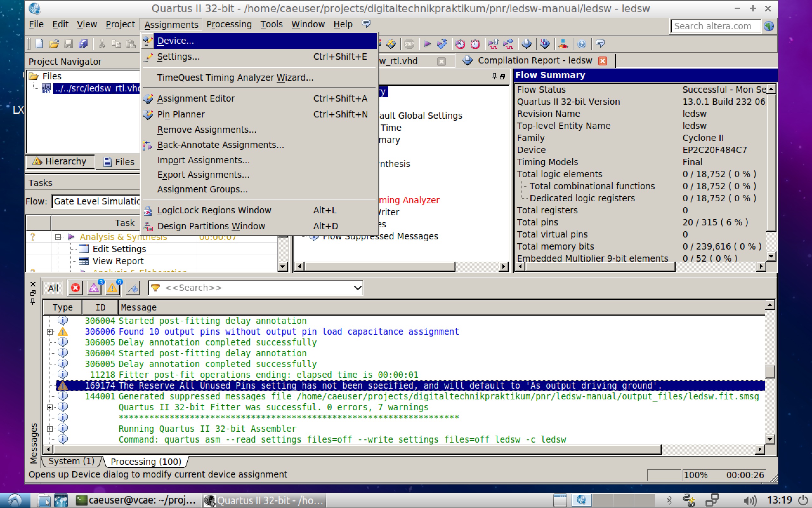The image size is (812, 508).
Task: Click Back-Annotate Assignments... entry
Action: click(x=259, y=145)
